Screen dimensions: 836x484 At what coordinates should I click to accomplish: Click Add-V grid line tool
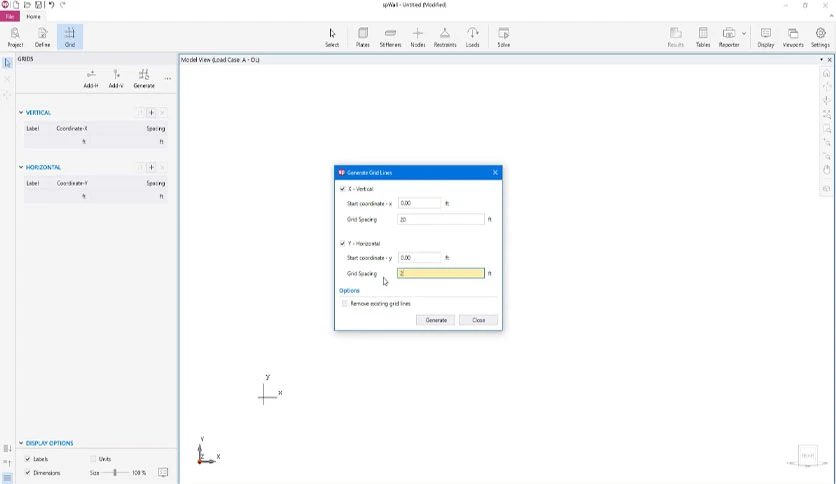coord(116,78)
